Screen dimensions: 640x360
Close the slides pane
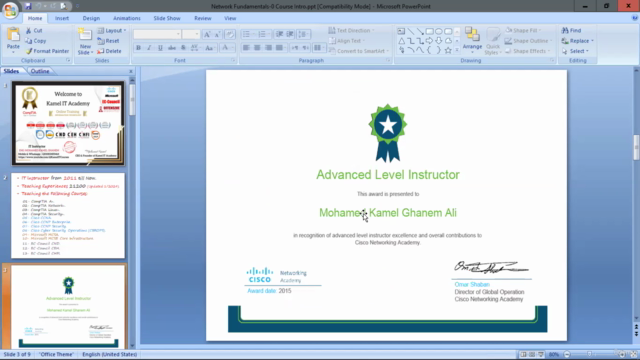[x=131, y=71]
